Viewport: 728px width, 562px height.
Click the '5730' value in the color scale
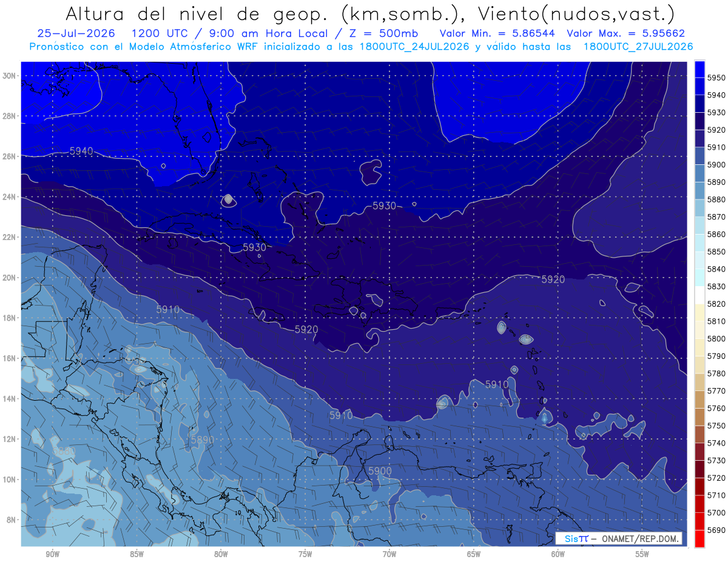tap(716, 461)
